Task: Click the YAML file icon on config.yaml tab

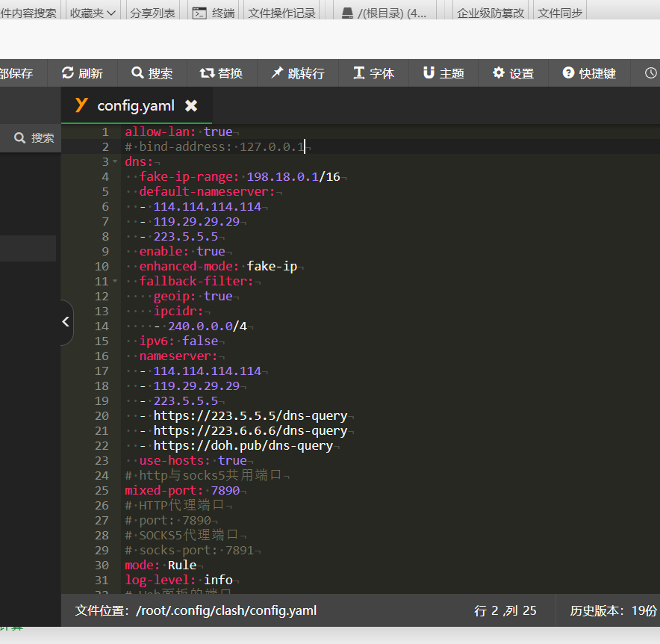Action: [x=81, y=105]
